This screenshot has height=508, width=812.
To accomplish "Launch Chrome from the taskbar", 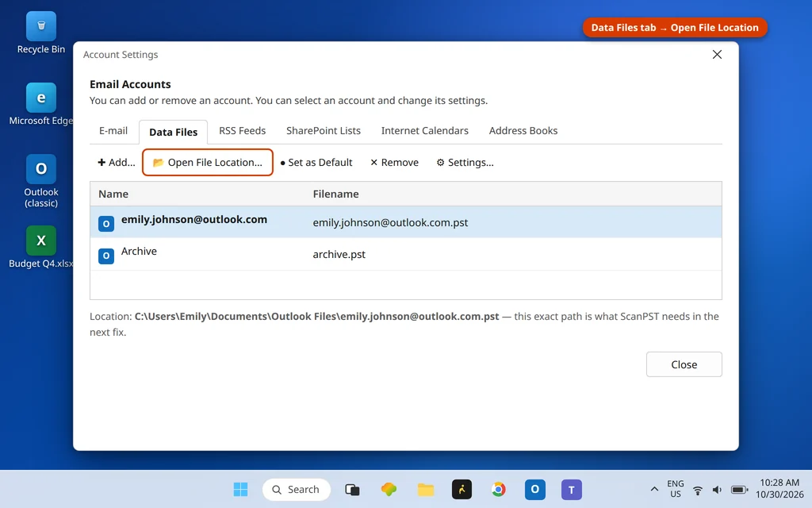I will 499,489.
